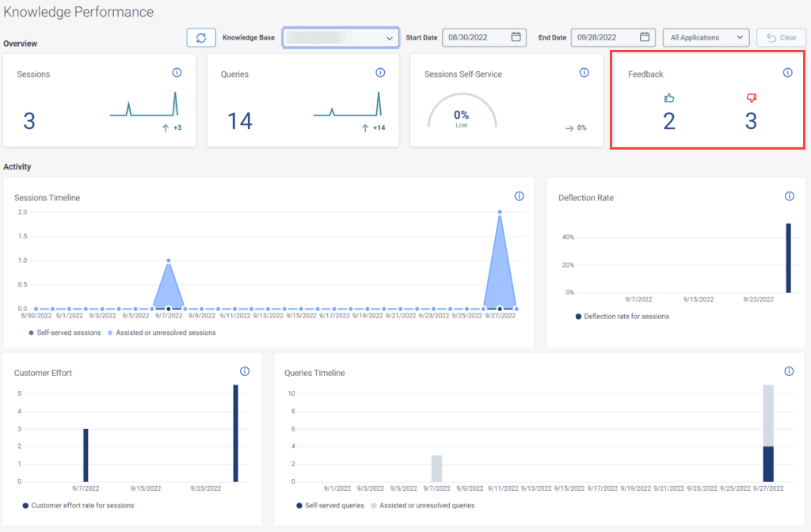Open the End Date calendar icon

[x=645, y=37]
